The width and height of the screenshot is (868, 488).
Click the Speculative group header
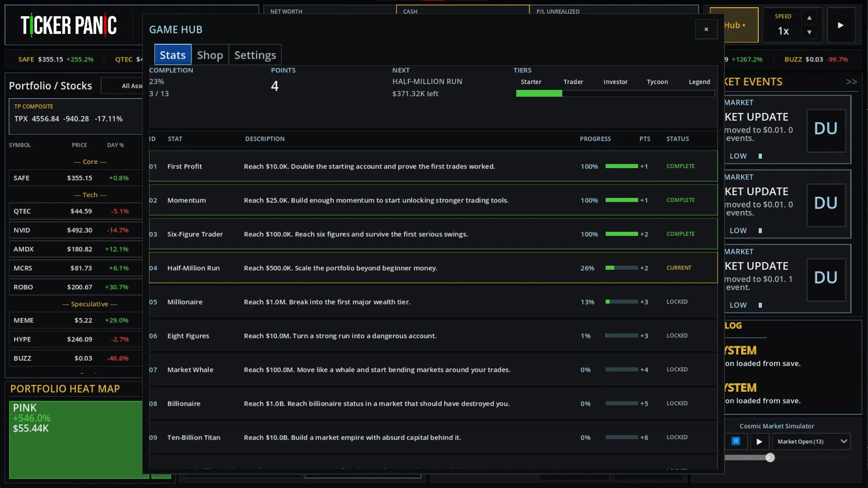[90, 304]
